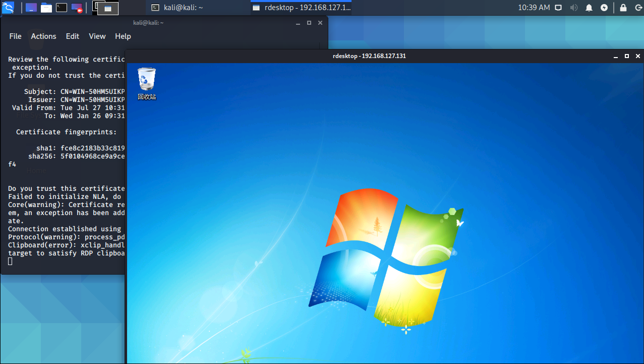This screenshot has width=644, height=364.
Task: Click the lock screen icon
Action: pyautogui.click(x=623, y=8)
